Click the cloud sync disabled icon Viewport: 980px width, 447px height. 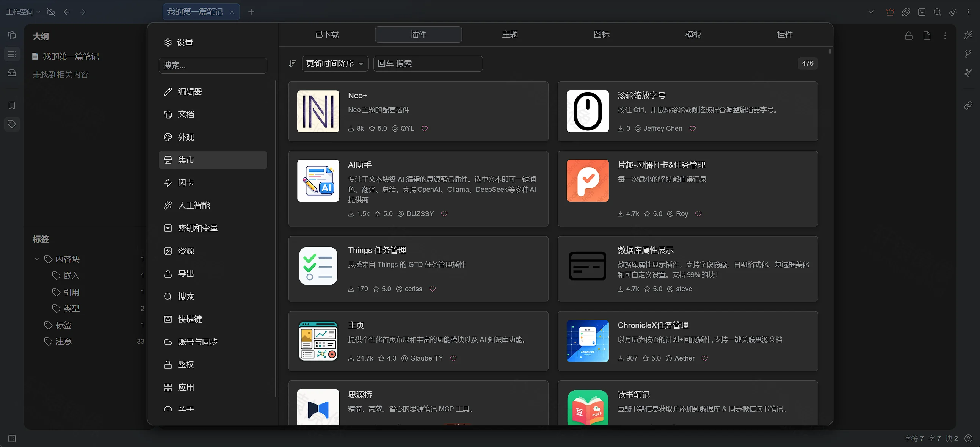(51, 12)
